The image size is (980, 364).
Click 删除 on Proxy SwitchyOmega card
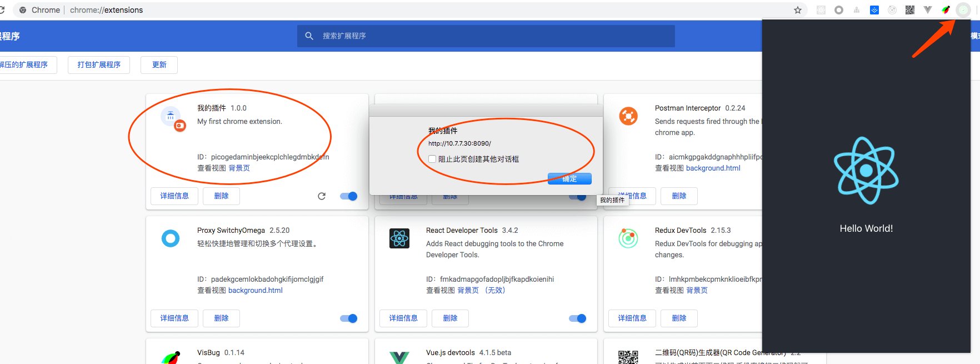point(221,318)
